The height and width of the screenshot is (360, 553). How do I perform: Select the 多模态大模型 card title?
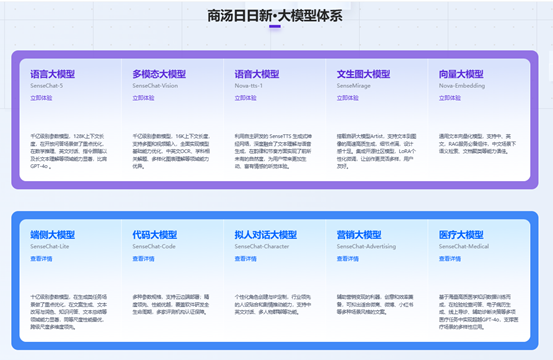159,74
